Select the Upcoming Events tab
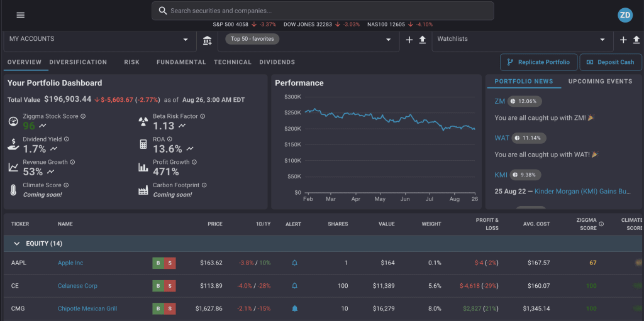644x321 pixels. pos(601,81)
